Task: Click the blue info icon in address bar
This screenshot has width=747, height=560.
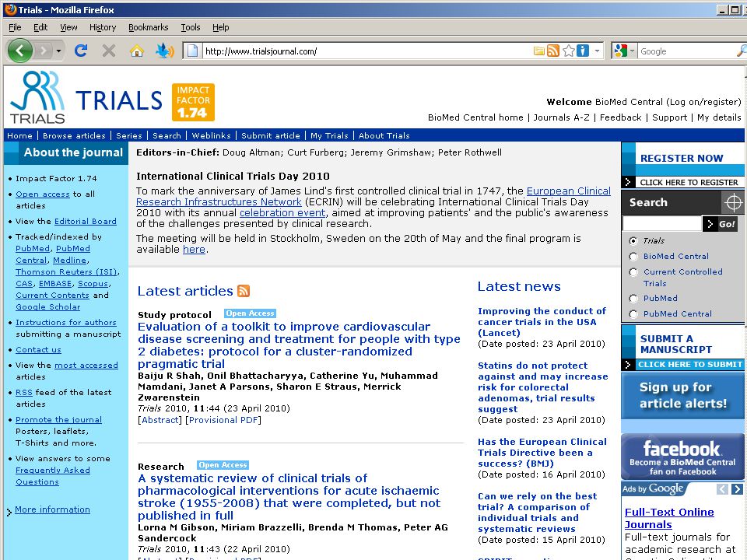Action: (x=583, y=51)
